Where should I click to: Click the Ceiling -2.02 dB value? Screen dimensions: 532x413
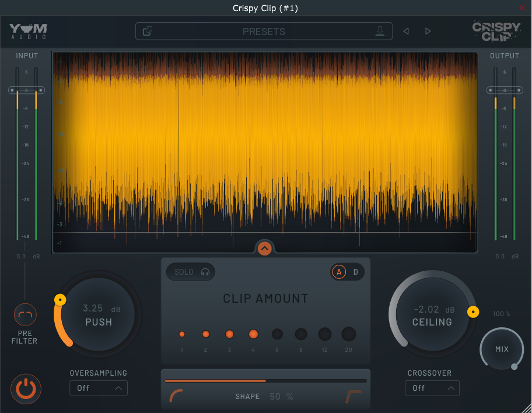click(434, 310)
